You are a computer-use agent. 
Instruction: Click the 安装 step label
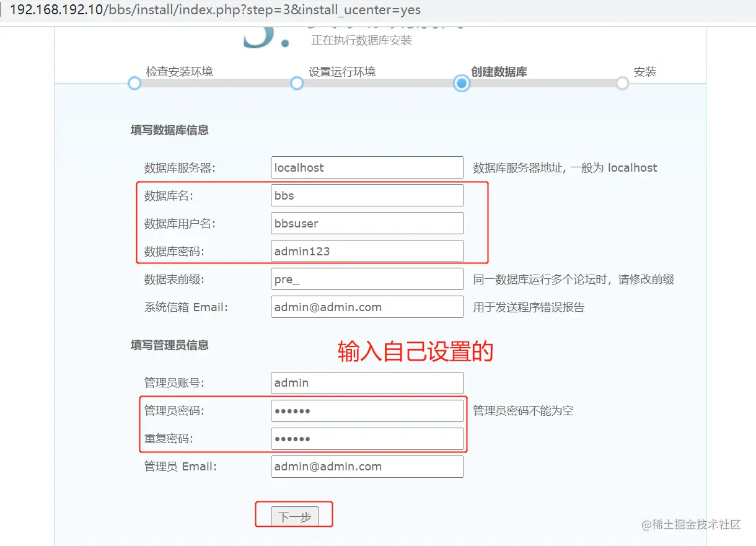[645, 72]
